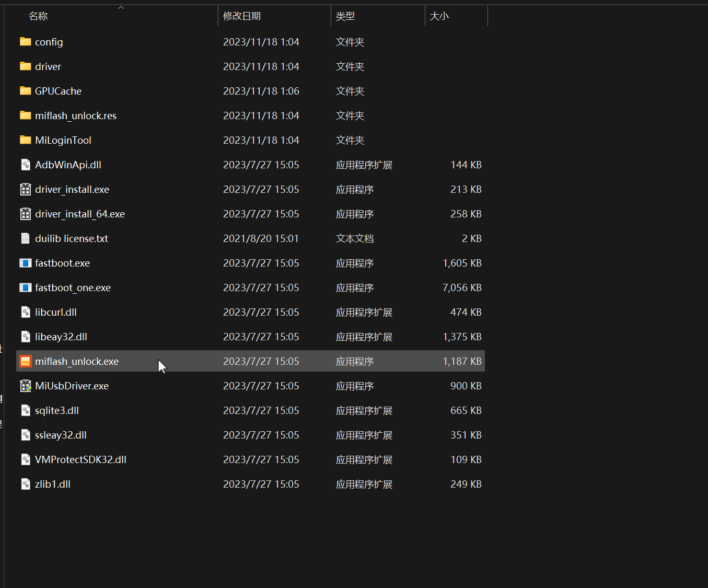Click the fastboot.exe application icon
Screen dimensions: 708x588
[x=25, y=263]
